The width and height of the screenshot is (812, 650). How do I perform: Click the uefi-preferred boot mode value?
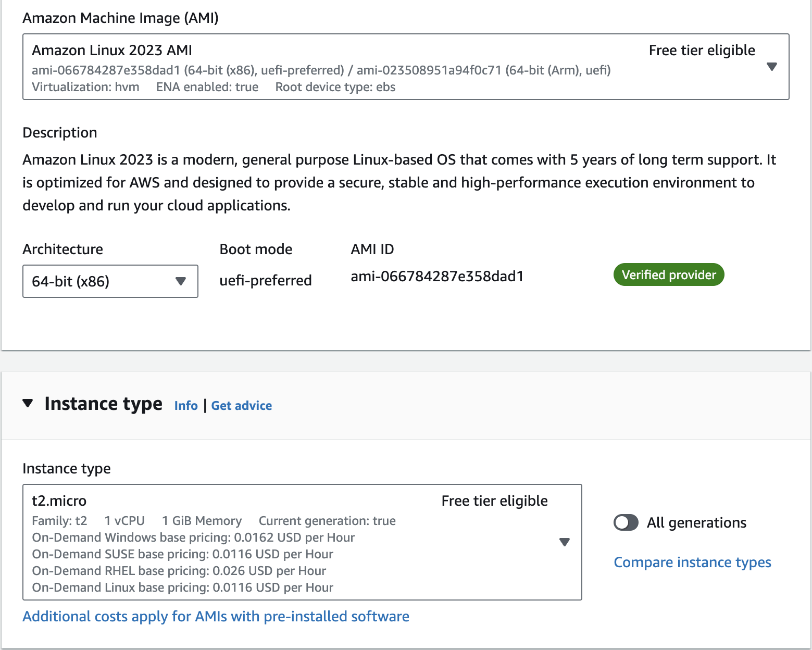[x=266, y=280]
